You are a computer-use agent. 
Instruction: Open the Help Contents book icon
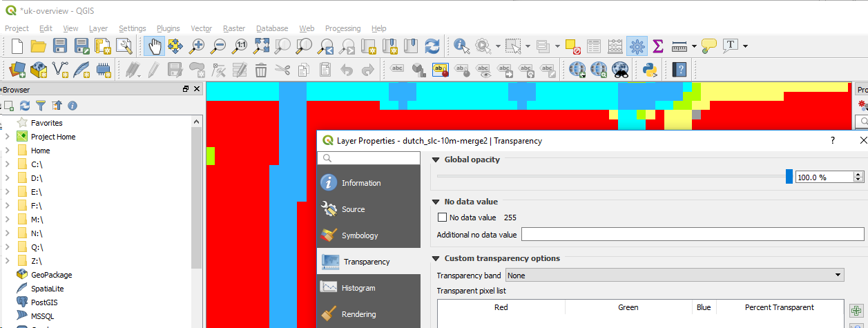pos(680,69)
